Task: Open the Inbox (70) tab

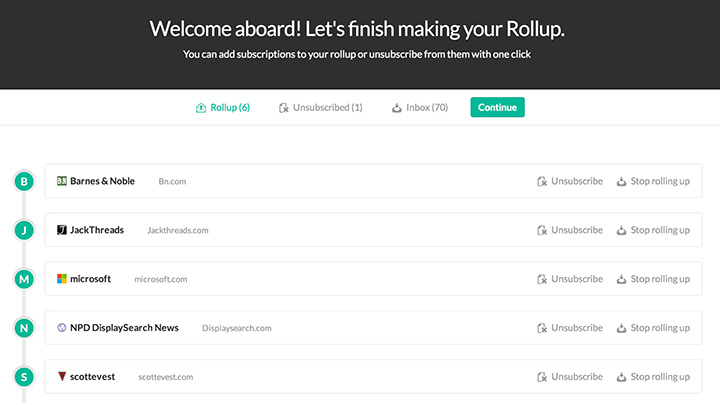Action: pyautogui.click(x=419, y=107)
